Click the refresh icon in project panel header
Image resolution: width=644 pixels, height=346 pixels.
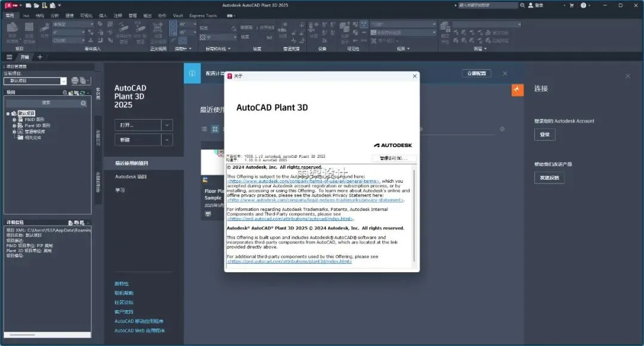pyautogui.click(x=82, y=93)
